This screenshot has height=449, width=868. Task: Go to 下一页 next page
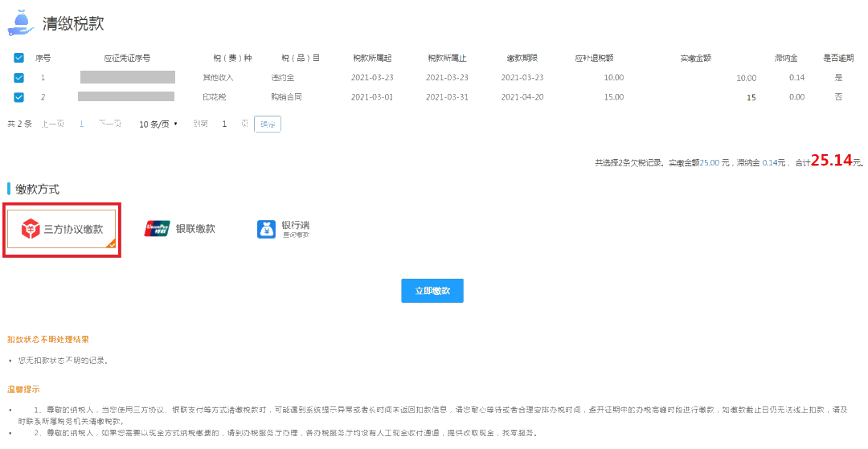[x=110, y=124]
